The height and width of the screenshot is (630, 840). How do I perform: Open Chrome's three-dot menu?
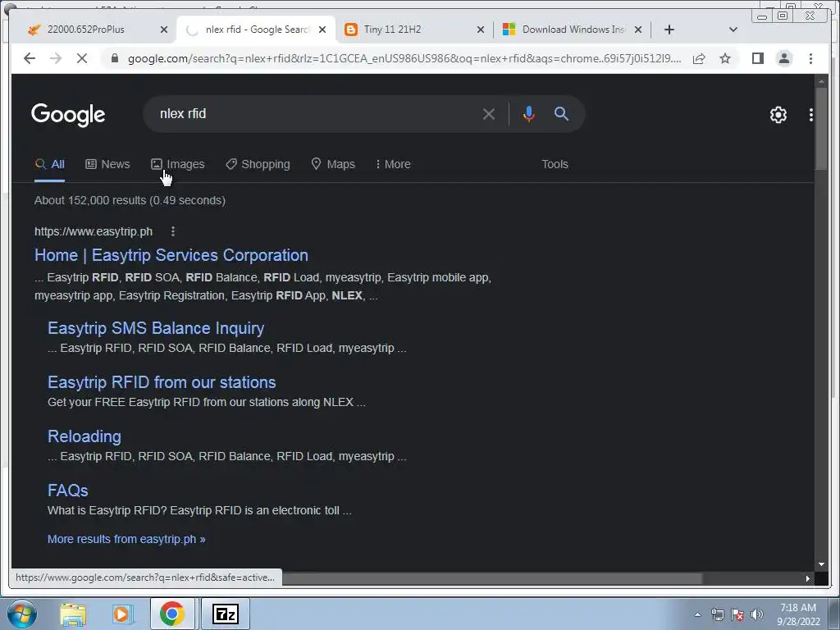pyautogui.click(x=810, y=58)
